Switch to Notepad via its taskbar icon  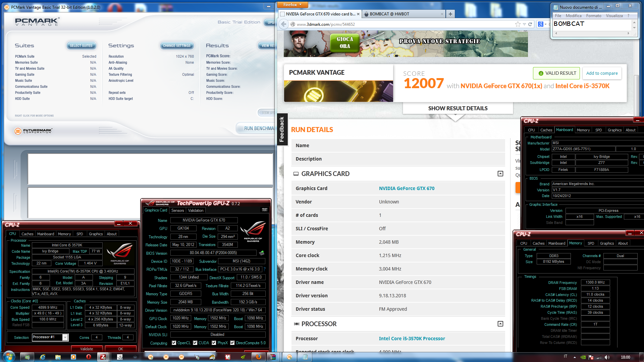click(305, 357)
